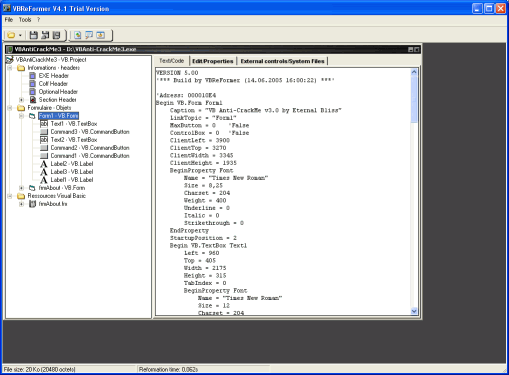Click the 'Begin VB.Form Form1' code line
The width and height of the screenshot is (509, 375).
[189, 103]
